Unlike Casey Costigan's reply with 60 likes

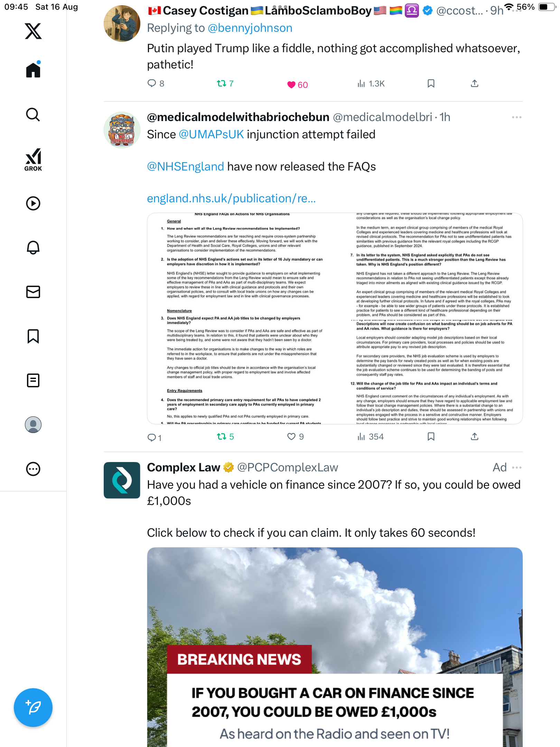pyautogui.click(x=291, y=84)
